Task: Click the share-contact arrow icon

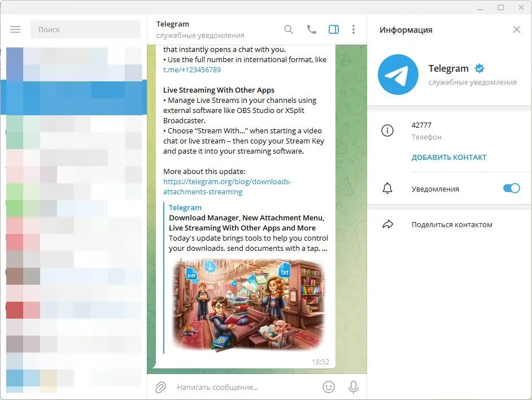Action: coord(387,224)
